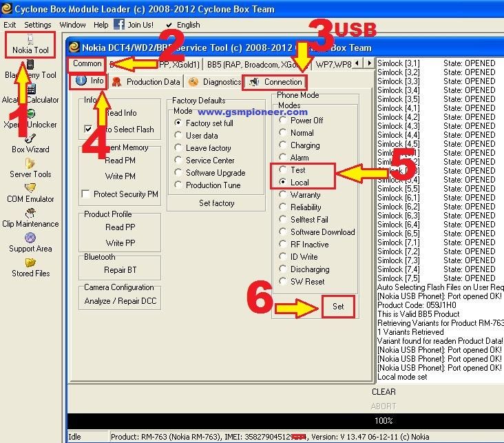The height and width of the screenshot is (443, 504).
Task: Select Leave factory mode
Action: (x=178, y=147)
